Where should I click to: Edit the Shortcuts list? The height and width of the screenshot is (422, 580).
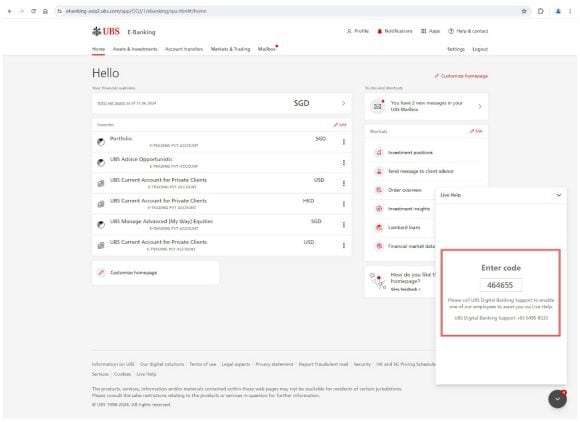(476, 131)
